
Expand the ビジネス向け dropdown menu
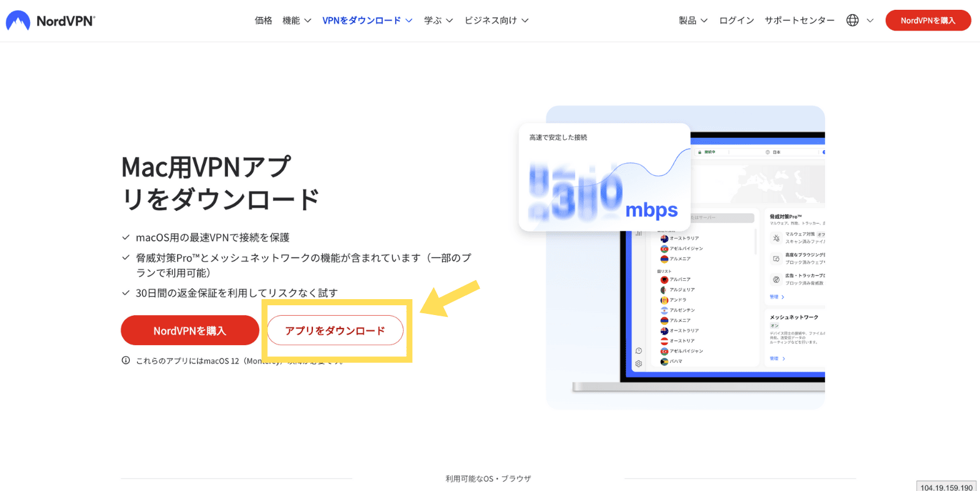click(x=496, y=20)
